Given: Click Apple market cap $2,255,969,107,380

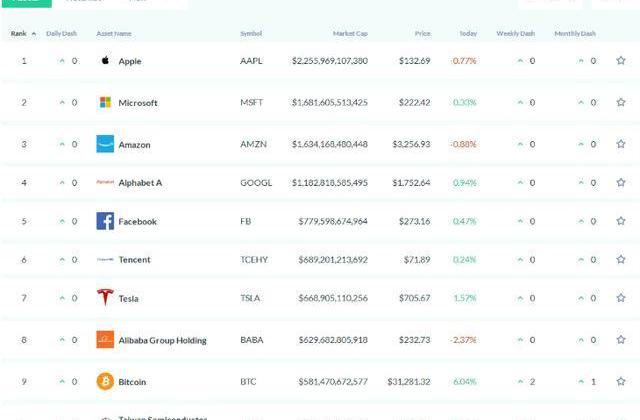Looking at the screenshot, I should coord(330,60).
